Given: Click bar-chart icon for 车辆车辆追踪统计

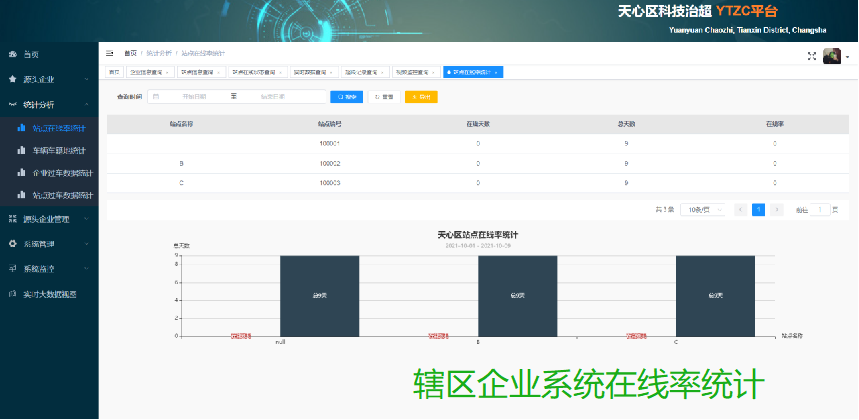Looking at the screenshot, I should click(x=21, y=150).
